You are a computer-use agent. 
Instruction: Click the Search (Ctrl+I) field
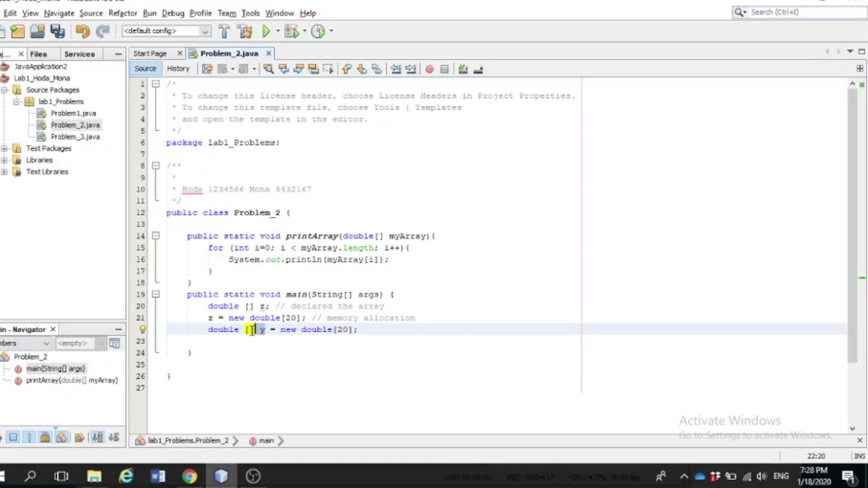click(799, 12)
